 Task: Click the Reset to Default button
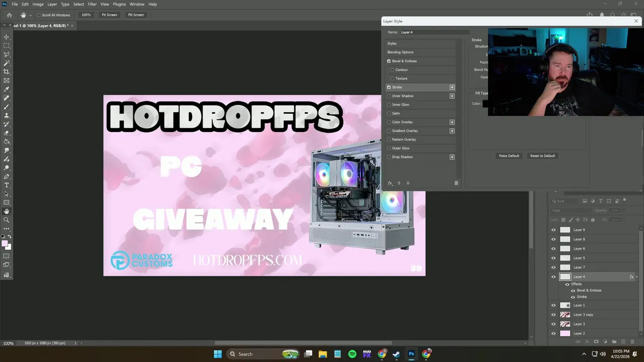click(542, 156)
